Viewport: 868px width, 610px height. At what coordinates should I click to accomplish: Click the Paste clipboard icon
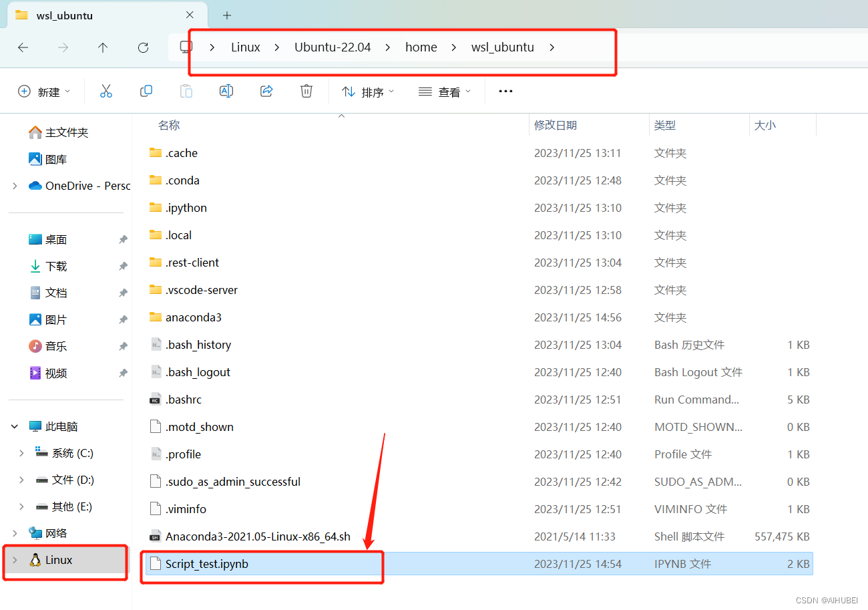point(186,92)
